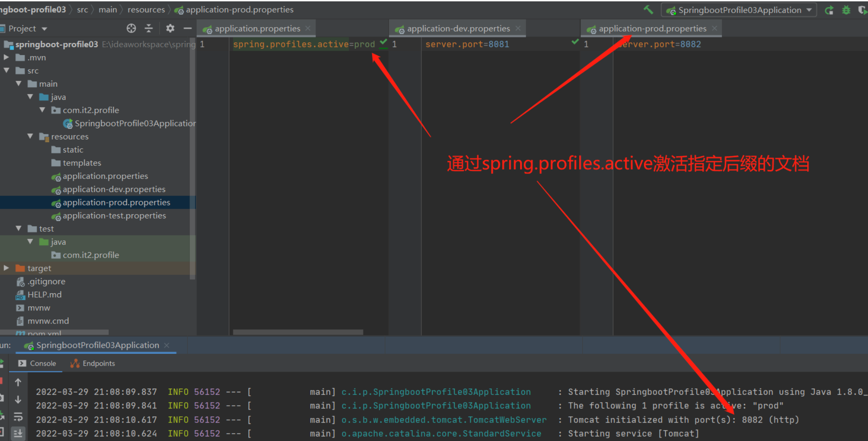The width and height of the screenshot is (868, 441).
Task: Click the Project tree horizontal scrollbar
Action: pos(54,332)
